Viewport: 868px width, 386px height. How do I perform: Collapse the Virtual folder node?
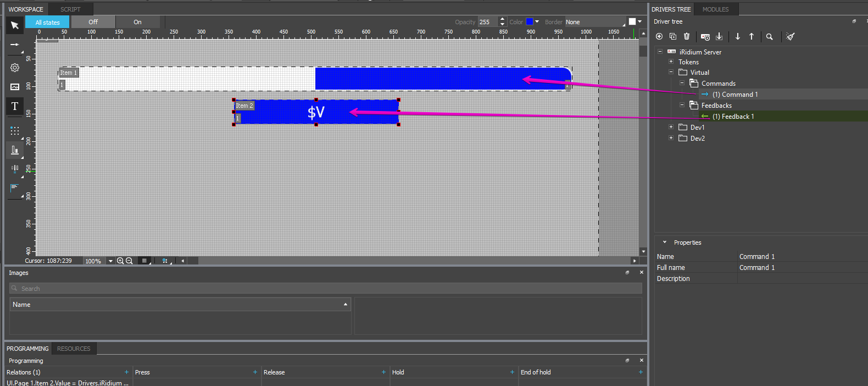[671, 72]
